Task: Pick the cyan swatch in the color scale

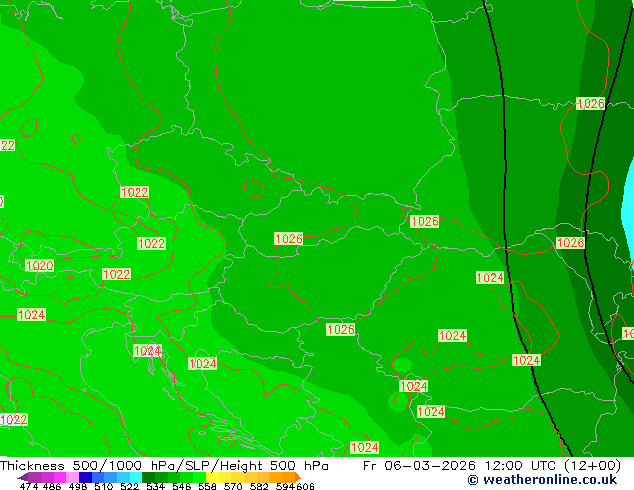Action: tap(136, 477)
